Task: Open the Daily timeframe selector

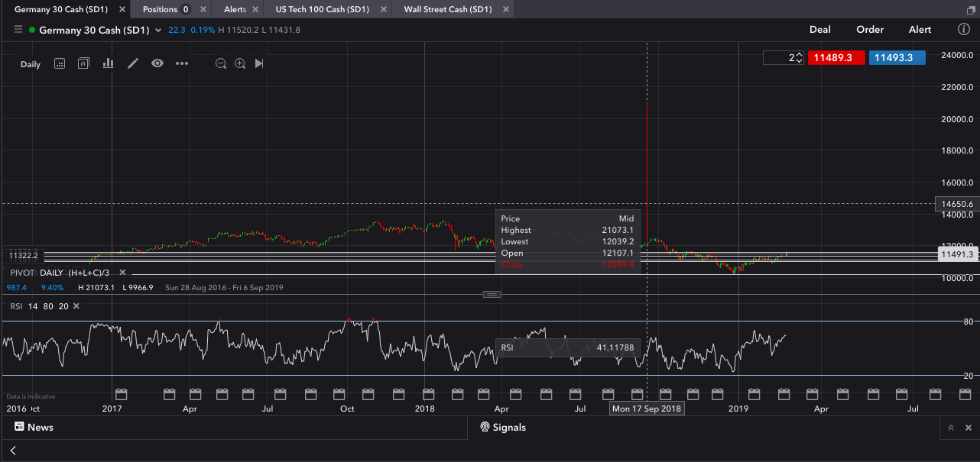Action: tap(31, 64)
